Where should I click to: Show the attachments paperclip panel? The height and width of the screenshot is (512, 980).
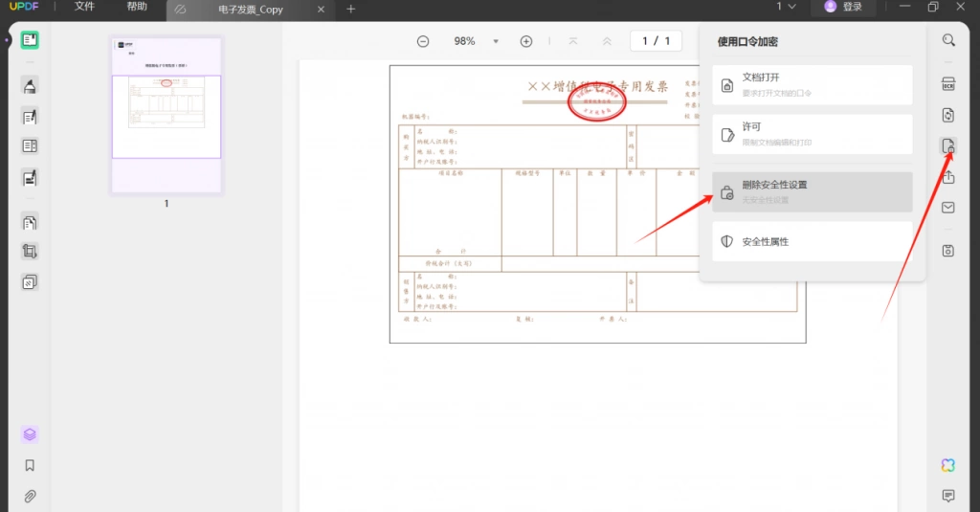pyautogui.click(x=30, y=497)
